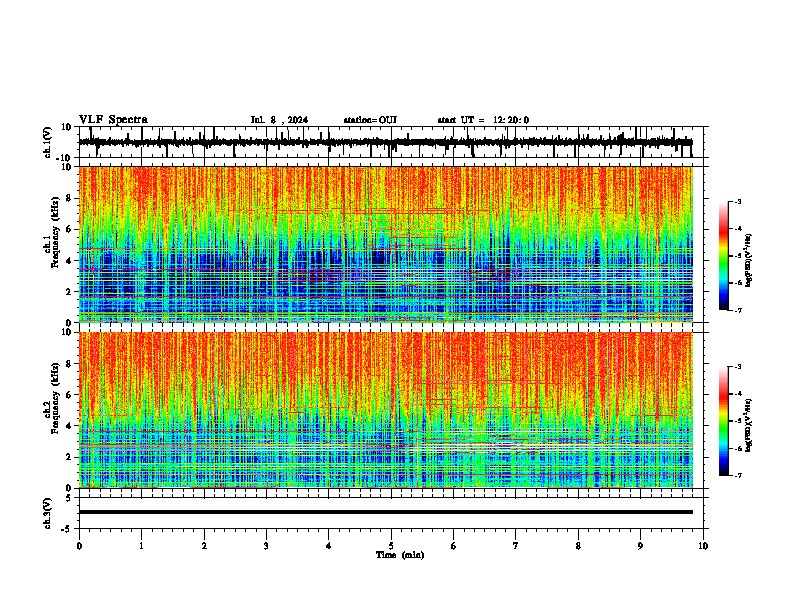Image resolution: width=792 pixels, height=612 pixels.
Task: Click the ch.2 color scale bar
Action: pyautogui.click(x=724, y=421)
